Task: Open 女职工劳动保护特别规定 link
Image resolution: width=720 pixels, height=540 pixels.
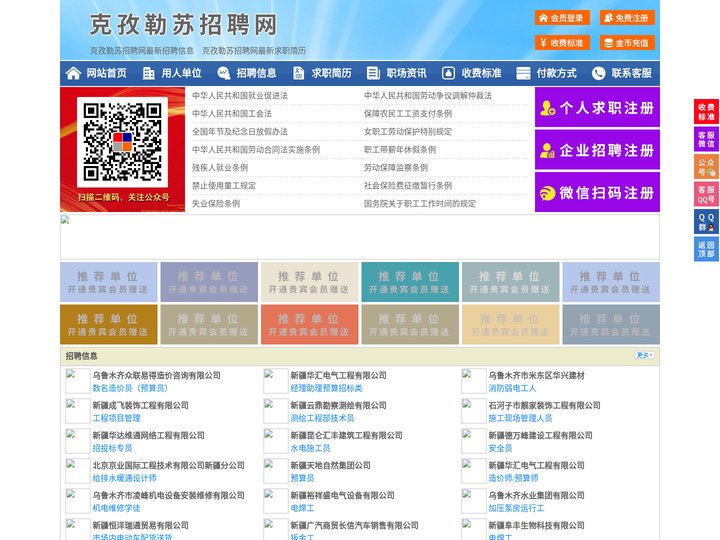Action: pos(408,132)
